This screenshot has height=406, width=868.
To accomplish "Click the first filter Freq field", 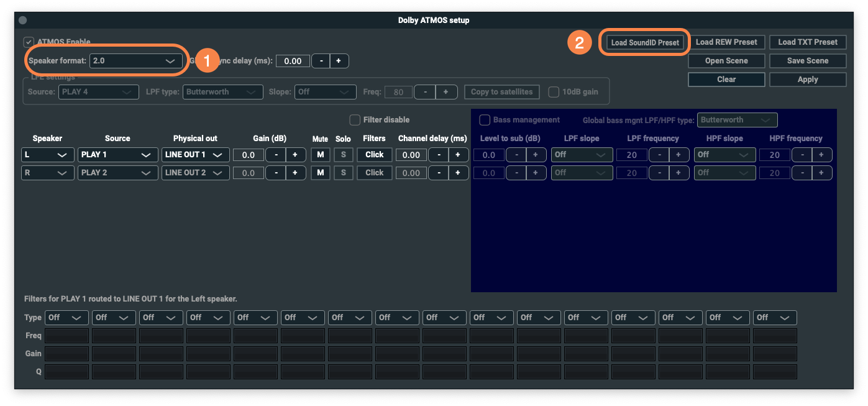I will pyautogui.click(x=66, y=336).
